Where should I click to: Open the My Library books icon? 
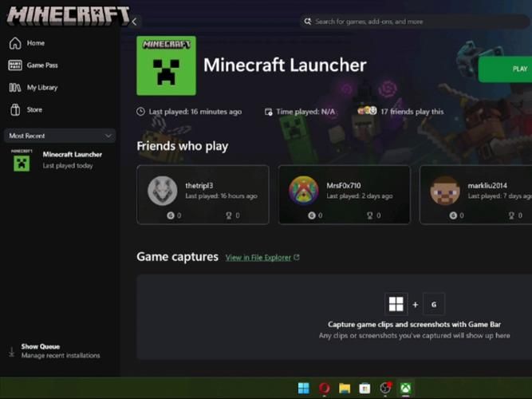click(x=15, y=88)
